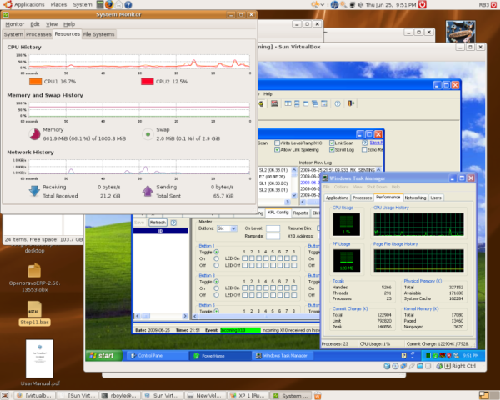The width and height of the screenshot is (500, 400).
Task: Open the Reports tab in the XP application
Action: click(x=300, y=213)
